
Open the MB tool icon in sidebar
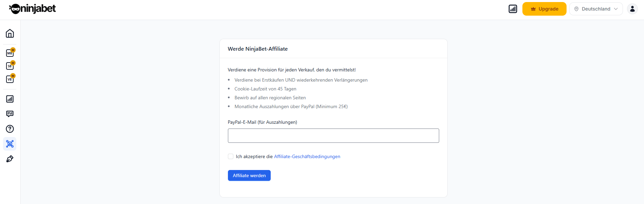click(x=10, y=53)
